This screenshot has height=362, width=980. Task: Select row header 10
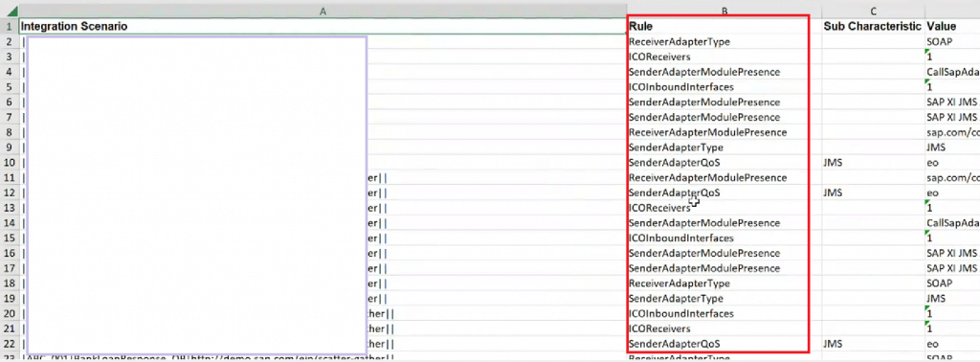point(10,163)
